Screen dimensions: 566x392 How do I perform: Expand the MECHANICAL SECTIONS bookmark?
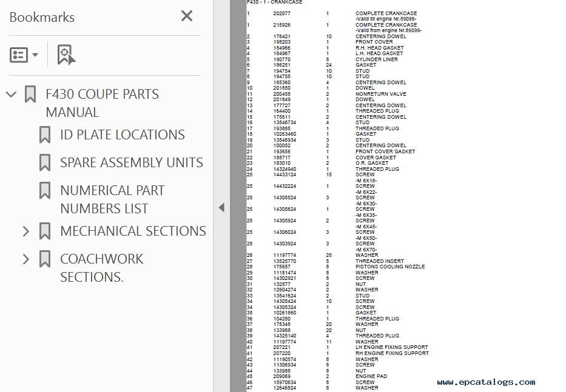pyautogui.click(x=25, y=231)
